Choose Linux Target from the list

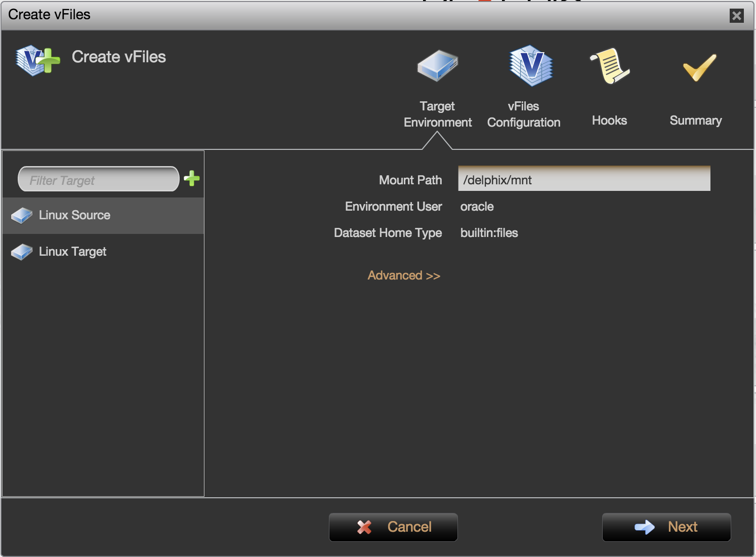coord(73,252)
